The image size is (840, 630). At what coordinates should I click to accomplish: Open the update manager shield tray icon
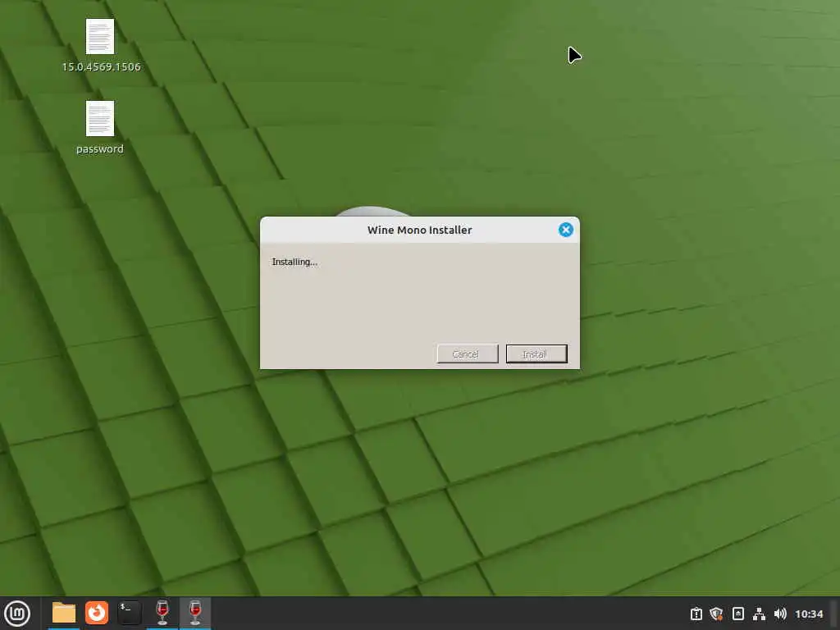tap(716, 614)
